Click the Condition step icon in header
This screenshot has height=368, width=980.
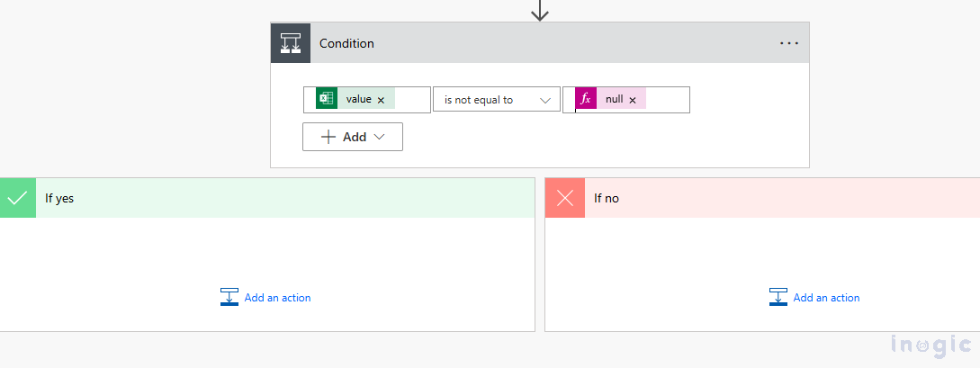click(x=291, y=43)
